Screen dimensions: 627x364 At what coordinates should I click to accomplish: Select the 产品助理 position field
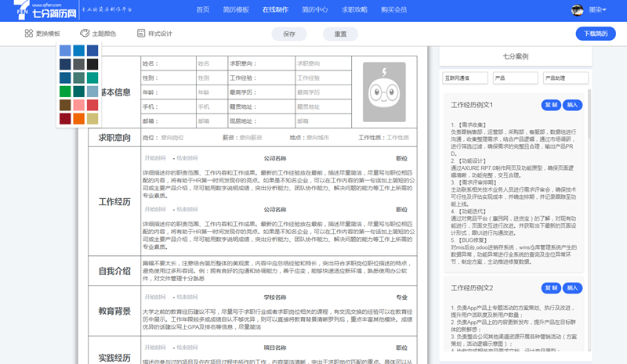[566, 78]
